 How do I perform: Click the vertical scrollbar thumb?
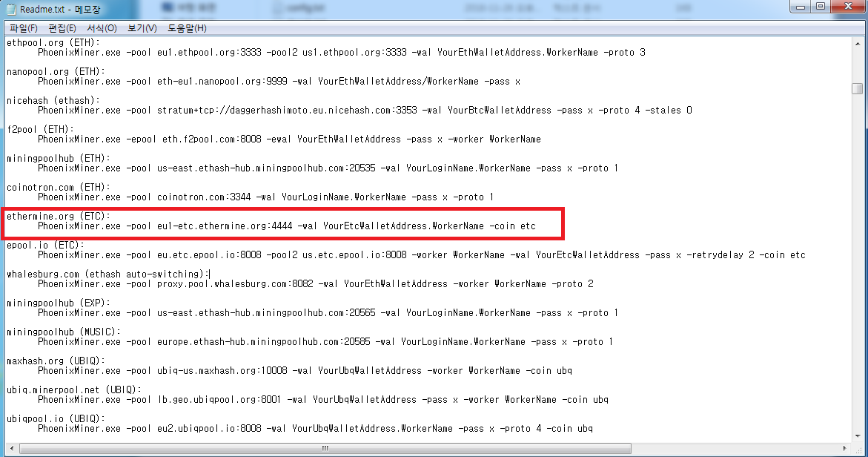[x=858, y=88]
